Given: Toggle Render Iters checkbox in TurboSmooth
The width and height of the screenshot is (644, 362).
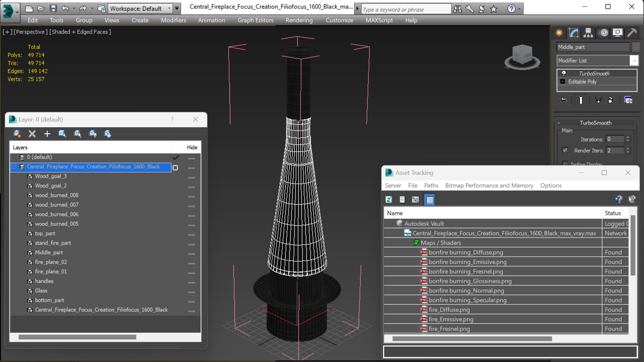Looking at the screenshot, I should pyautogui.click(x=565, y=150).
